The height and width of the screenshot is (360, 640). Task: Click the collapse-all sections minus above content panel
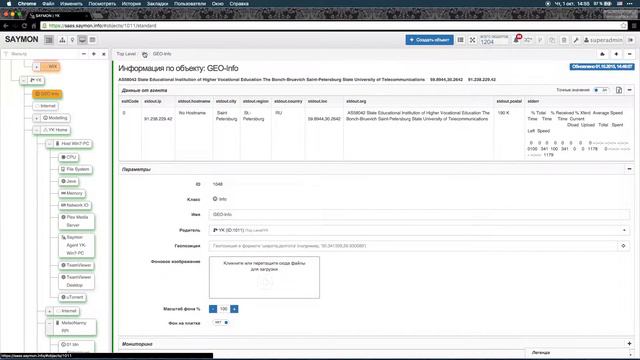pyautogui.click(x=630, y=54)
